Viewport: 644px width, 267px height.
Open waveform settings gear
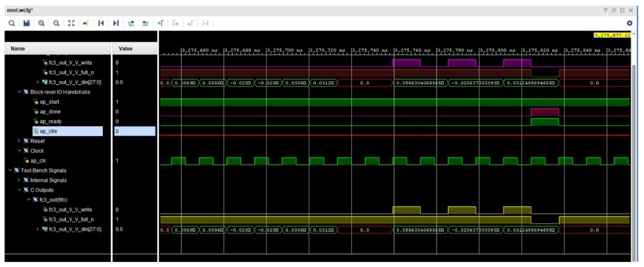click(629, 23)
